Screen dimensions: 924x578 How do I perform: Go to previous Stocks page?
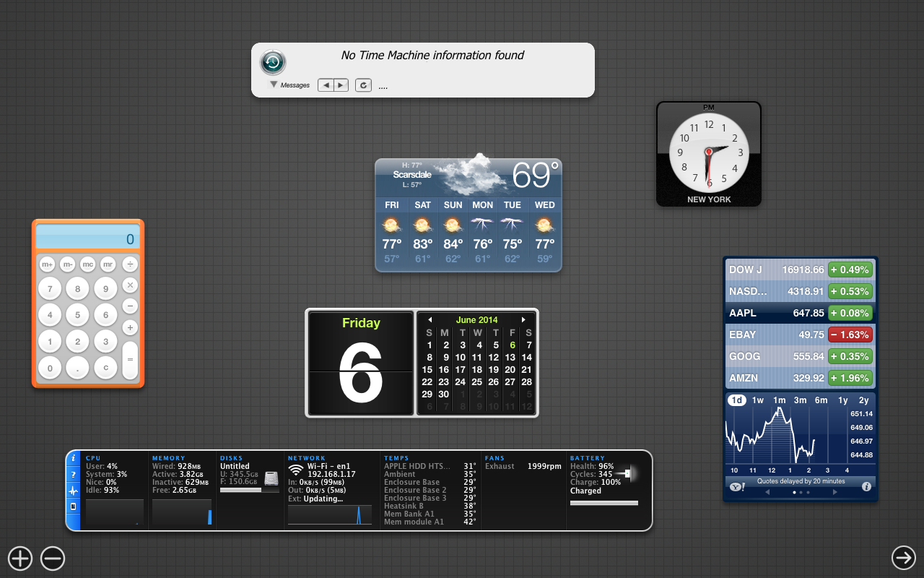767,492
